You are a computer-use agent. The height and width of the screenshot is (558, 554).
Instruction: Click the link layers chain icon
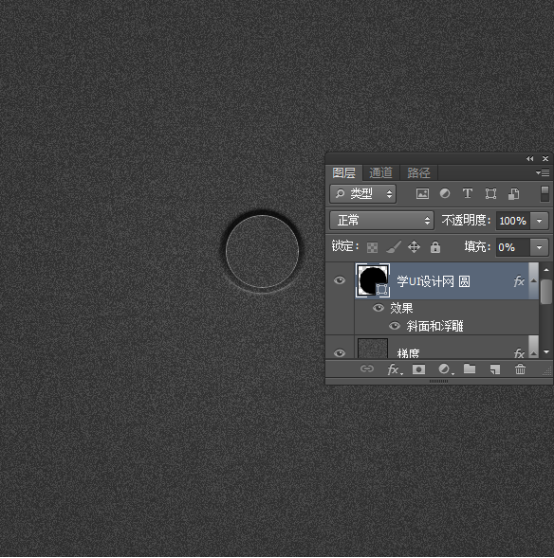[x=367, y=369]
